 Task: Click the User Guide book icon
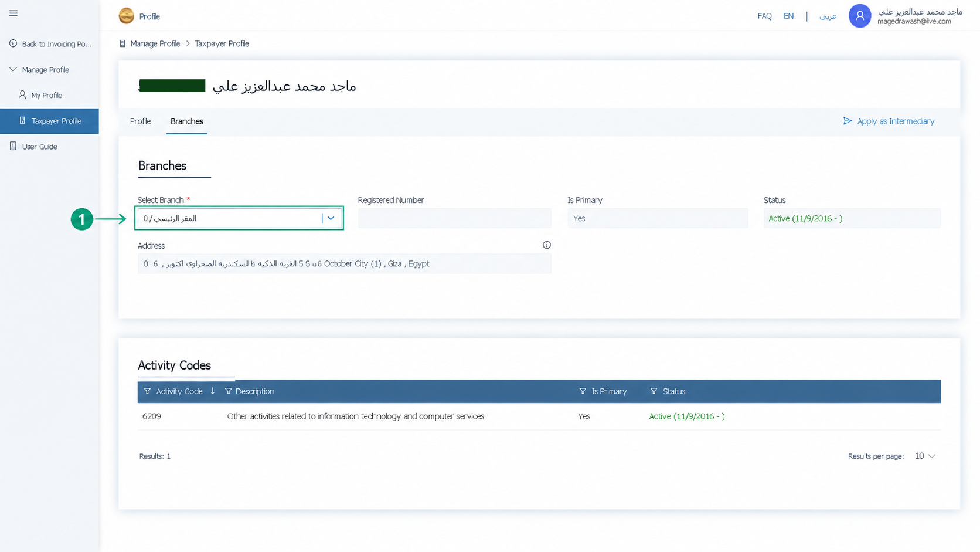tap(13, 146)
